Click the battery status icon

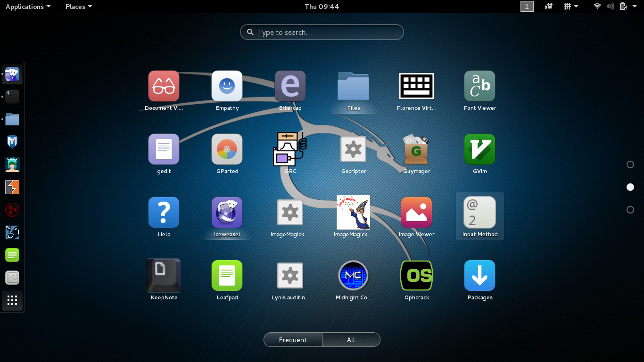click(x=623, y=7)
